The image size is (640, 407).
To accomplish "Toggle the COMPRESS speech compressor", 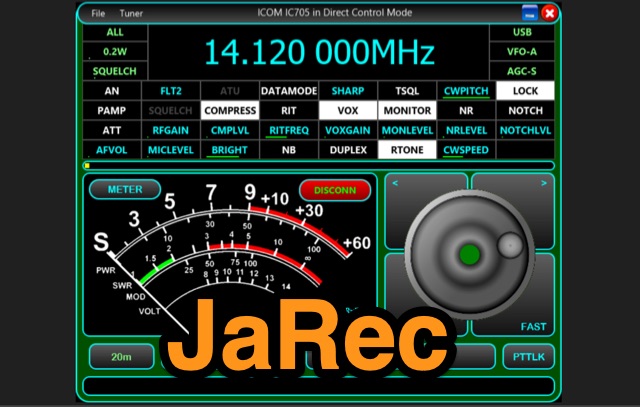I will pyautogui.click(x=229, y=111).
